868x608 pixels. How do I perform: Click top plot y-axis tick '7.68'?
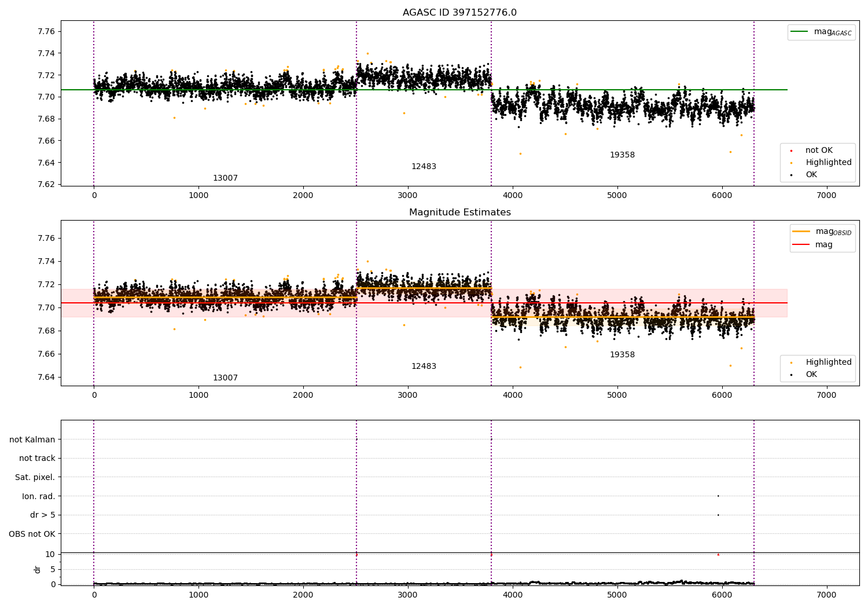click(x=46, y=119)
